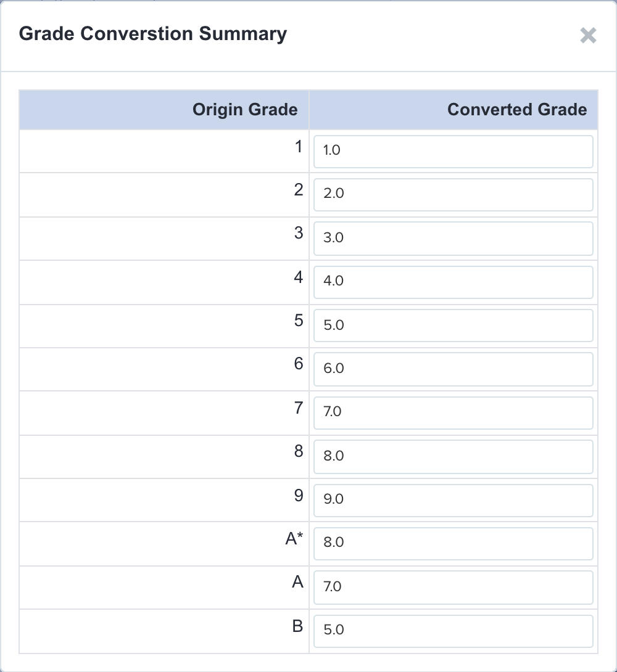Click the Grade Converstion Summary title
Viewport: 617px width, 672px height.
point(153,34)
